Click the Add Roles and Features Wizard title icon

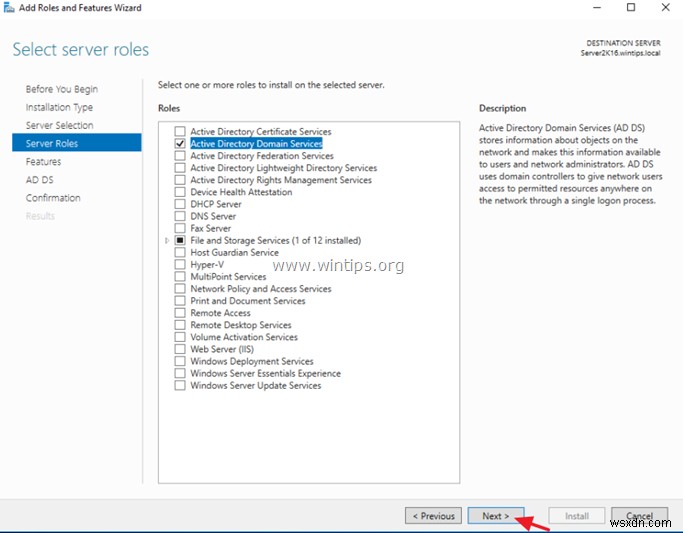[9, 7]
